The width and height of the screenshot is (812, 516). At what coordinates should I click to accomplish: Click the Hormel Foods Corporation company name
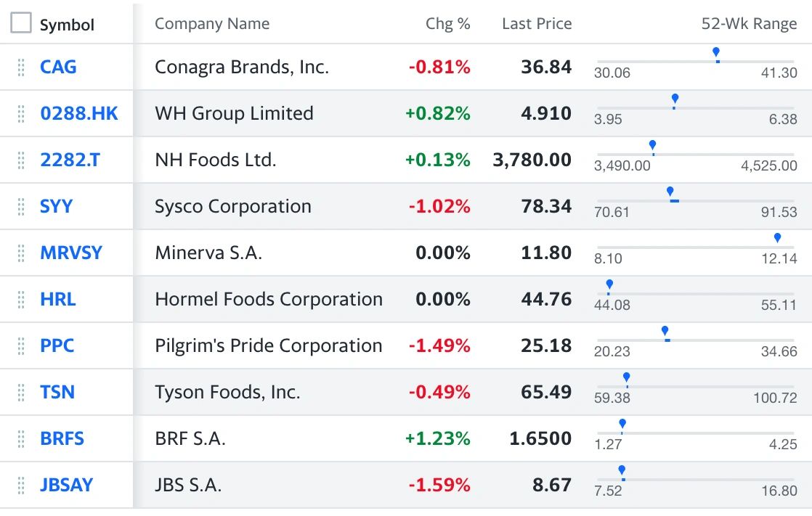(269, 300)
